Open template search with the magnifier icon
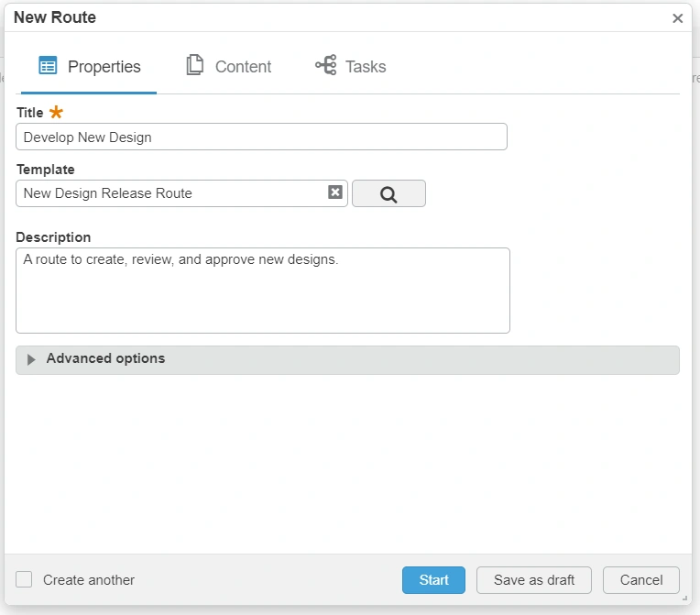The width and height of the screenshot is (700, 615). (388, 193)
